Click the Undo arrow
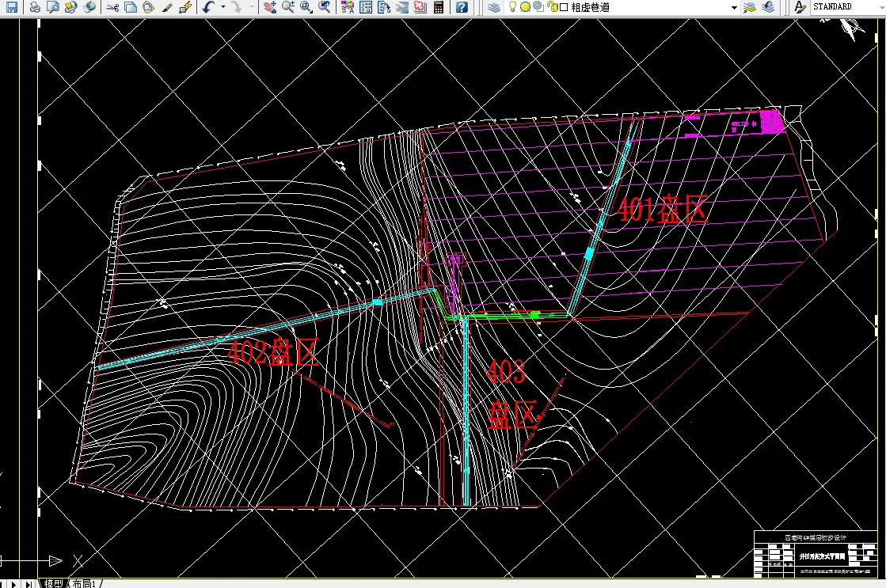 coord(208,7)
